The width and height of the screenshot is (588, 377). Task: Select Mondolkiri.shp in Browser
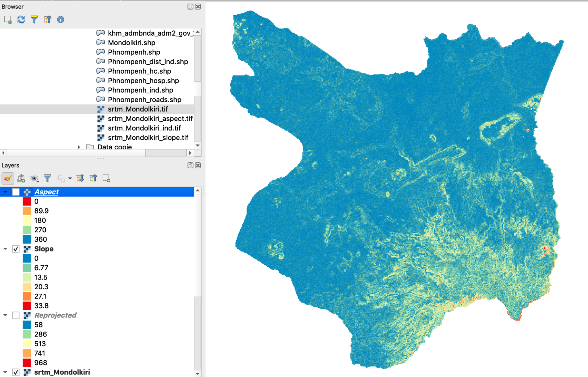pos(131,43)
